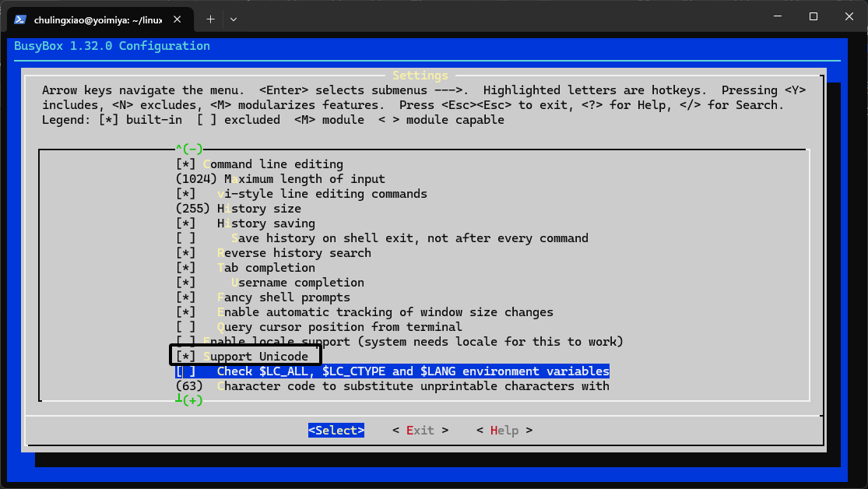Open the terminal profiles dropdown chevron
The height and width of the screenshot is (489, 868).
tap(234, 19)
